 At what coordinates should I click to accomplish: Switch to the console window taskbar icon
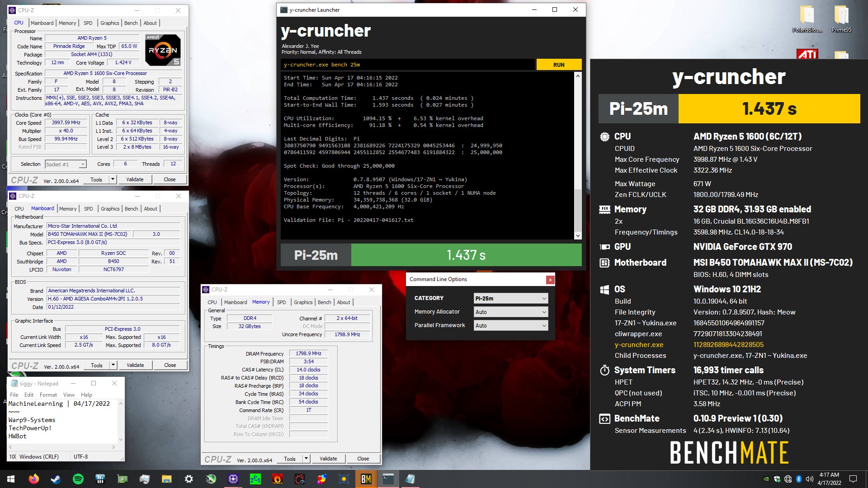point(388,479)
